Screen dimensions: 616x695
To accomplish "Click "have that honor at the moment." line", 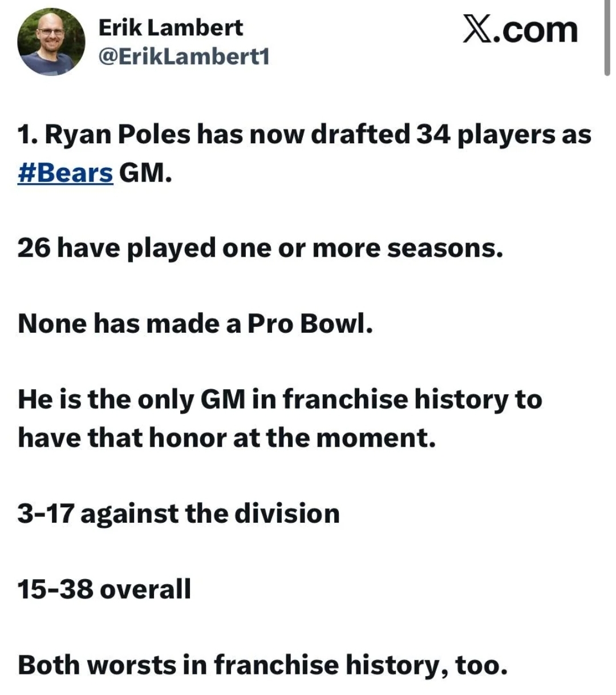I will pos(226,438).
